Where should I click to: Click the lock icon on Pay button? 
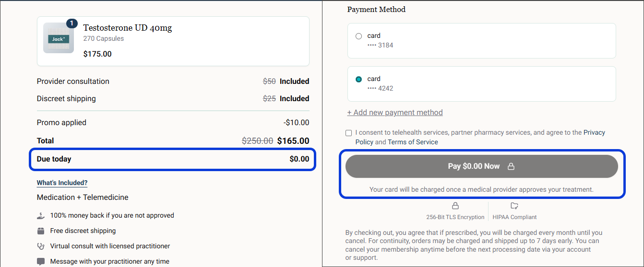pos(511,166)
